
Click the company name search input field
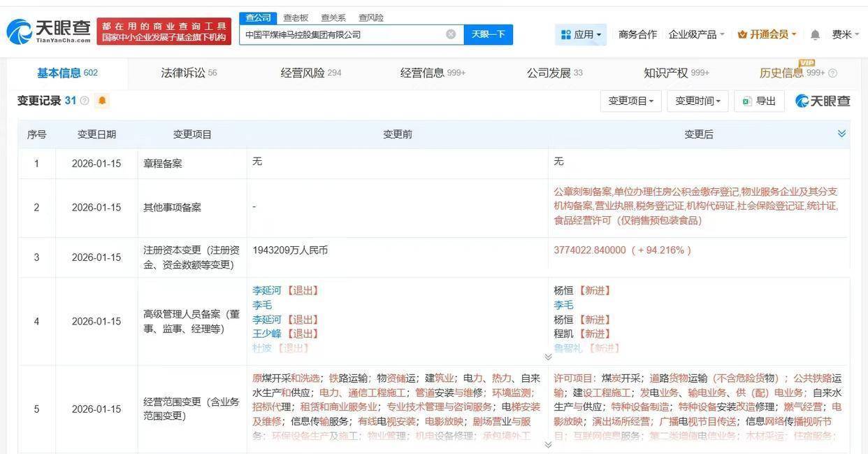pyautogui.click(x=342, y=34)
